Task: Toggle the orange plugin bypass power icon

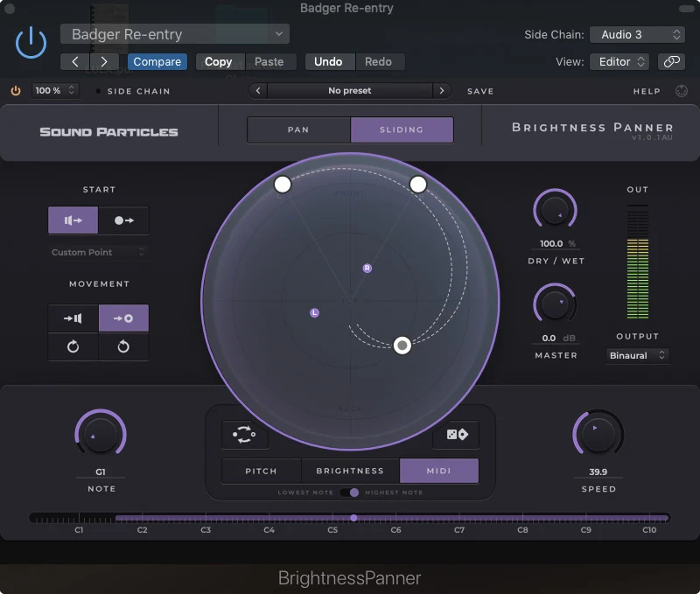Action: 16,91
